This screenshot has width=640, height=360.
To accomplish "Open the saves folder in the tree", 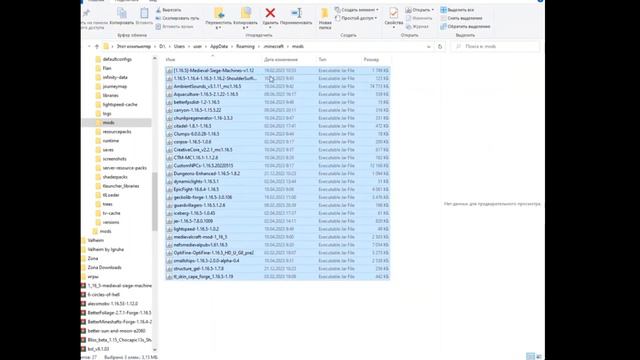I will 108,150.
